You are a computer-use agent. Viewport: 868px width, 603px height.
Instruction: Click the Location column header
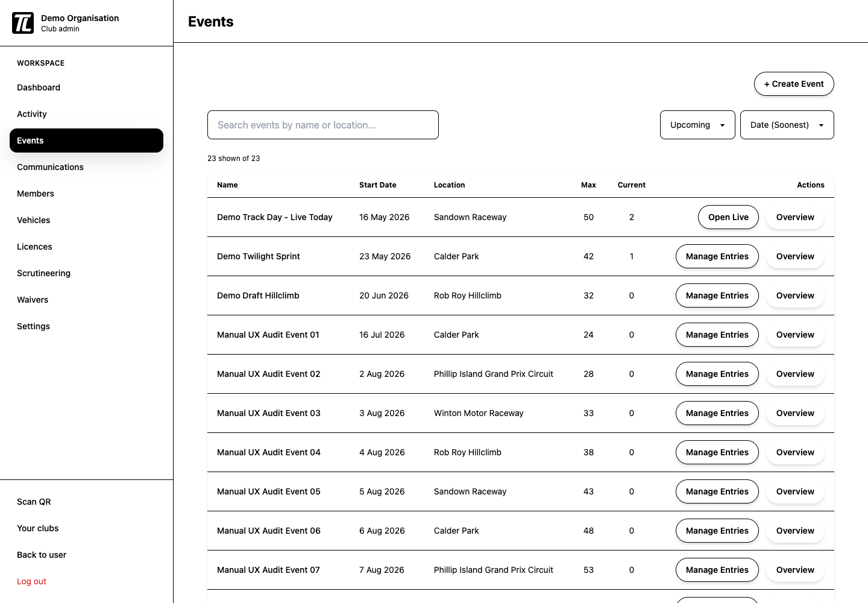[450, 185]
